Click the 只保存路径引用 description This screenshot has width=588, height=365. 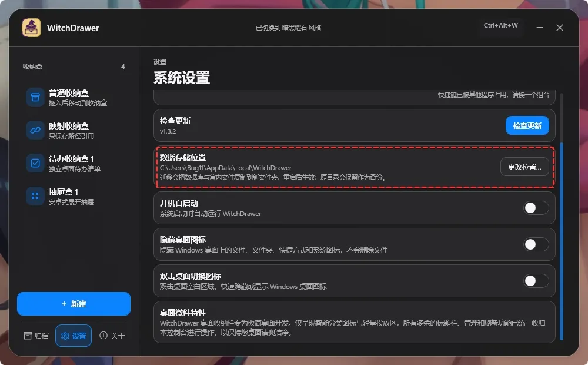71,136
